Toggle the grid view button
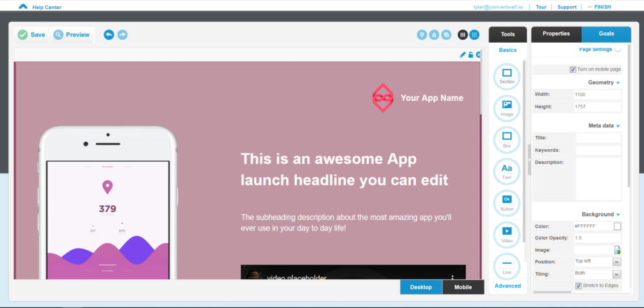Image resolution: width=644 pixels, height=308 pixels. click(475, 35)
